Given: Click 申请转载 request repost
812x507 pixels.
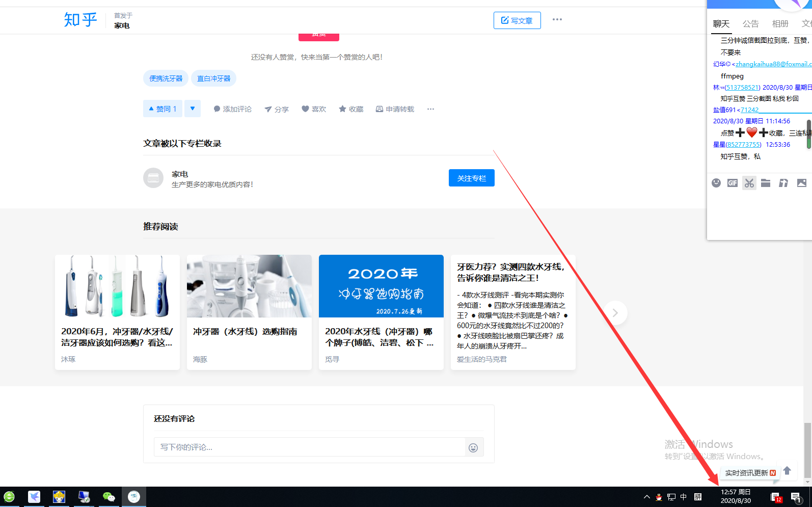Looking at the screenshot, I should coord(395,109).
